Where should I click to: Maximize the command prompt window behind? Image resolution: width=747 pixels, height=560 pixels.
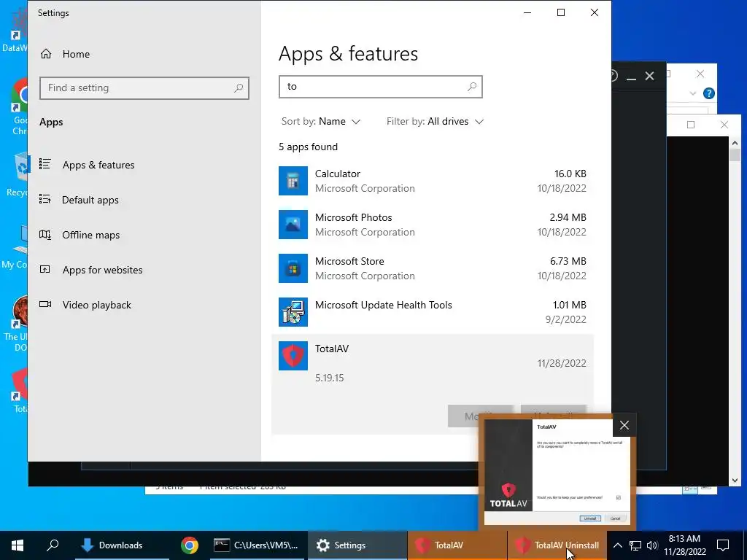(x=691, y=125)
